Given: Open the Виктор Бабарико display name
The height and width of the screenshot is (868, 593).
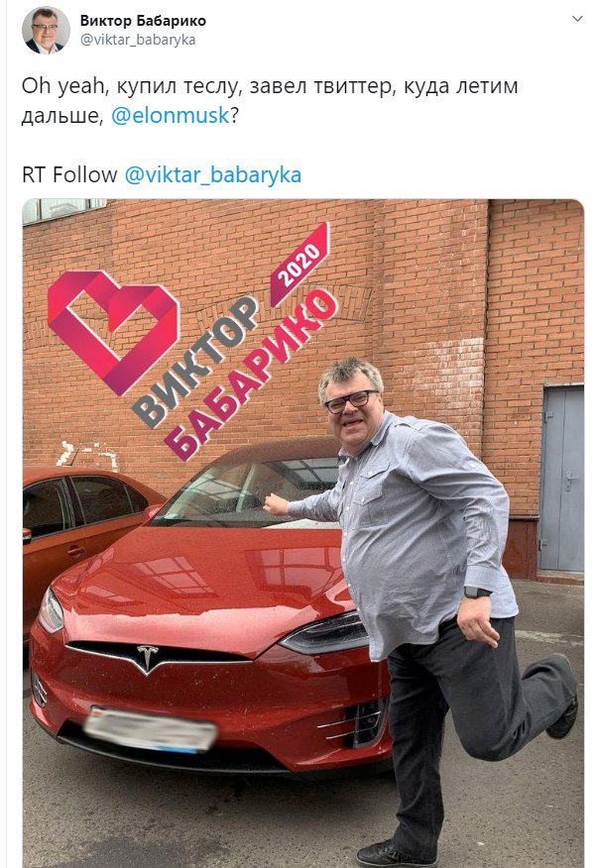Looking at the screenshot, I should pyautogui.click(x=143, y=21).
